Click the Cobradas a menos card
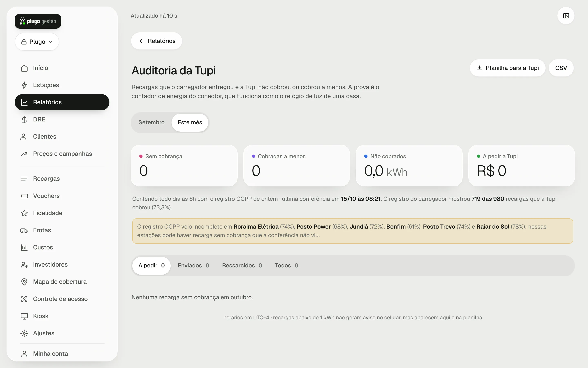The height and width of the screenshot is (368, 588). pyautogui.click(x=296, y=166)
